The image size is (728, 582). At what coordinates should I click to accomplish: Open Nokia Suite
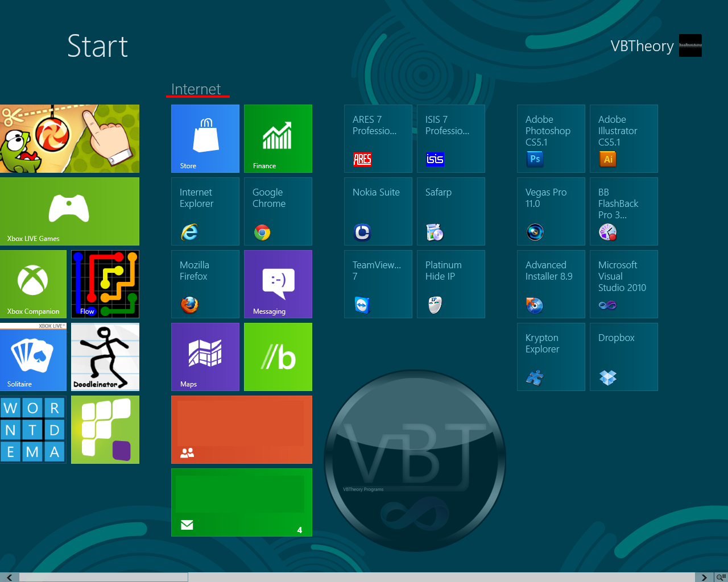coord(378,211)
